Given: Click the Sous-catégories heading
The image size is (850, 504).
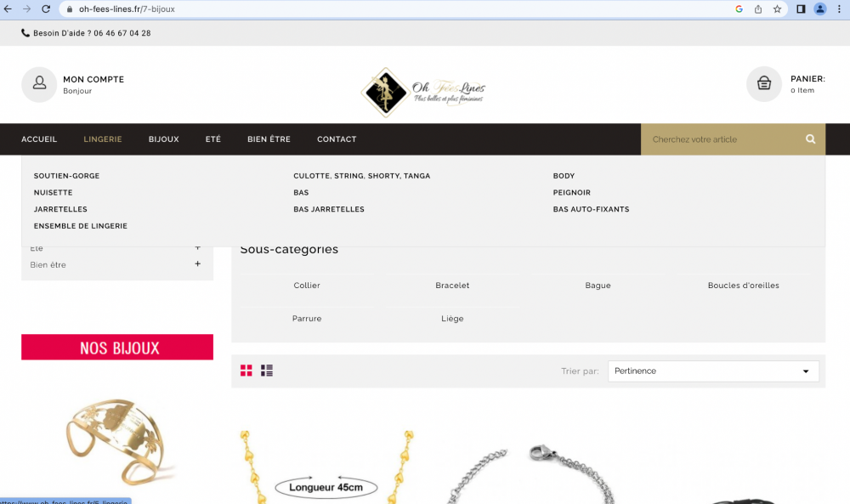Looking at the screenshot, I should 289,250.
